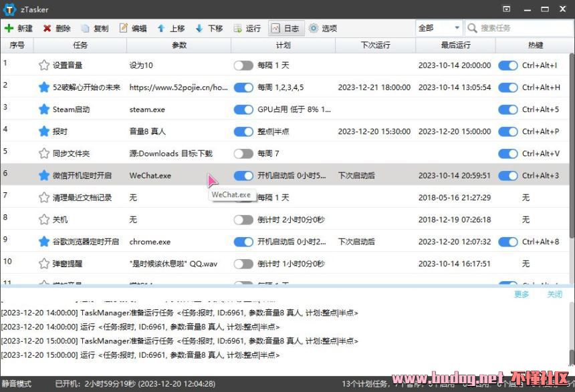
Task: Click the search magnifier icon
Action: [x=472, y=28]
